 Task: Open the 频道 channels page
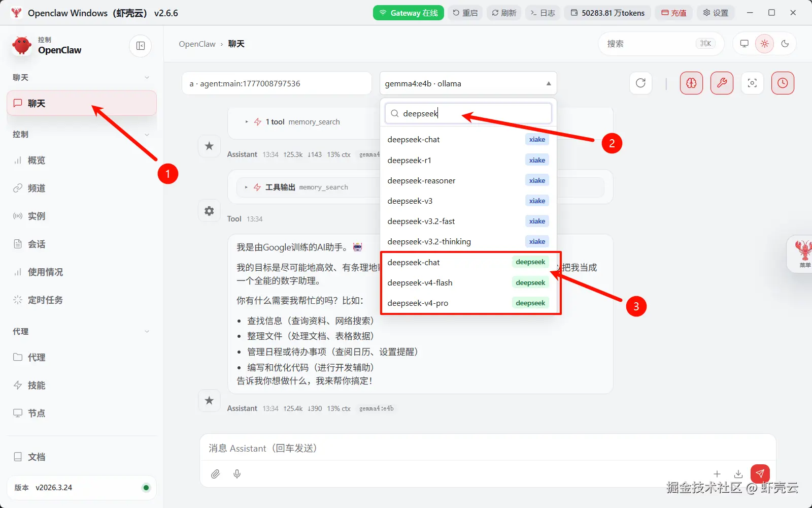(x=82, y=188)
